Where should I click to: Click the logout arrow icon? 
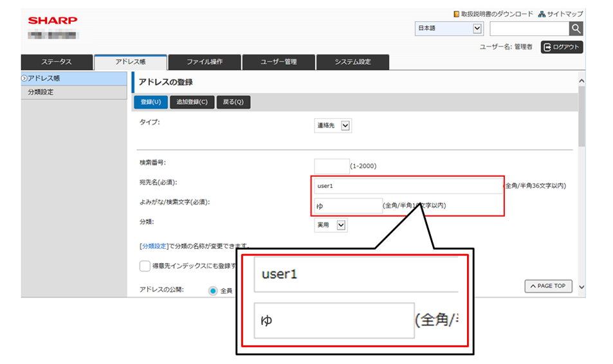pos(547,48)
